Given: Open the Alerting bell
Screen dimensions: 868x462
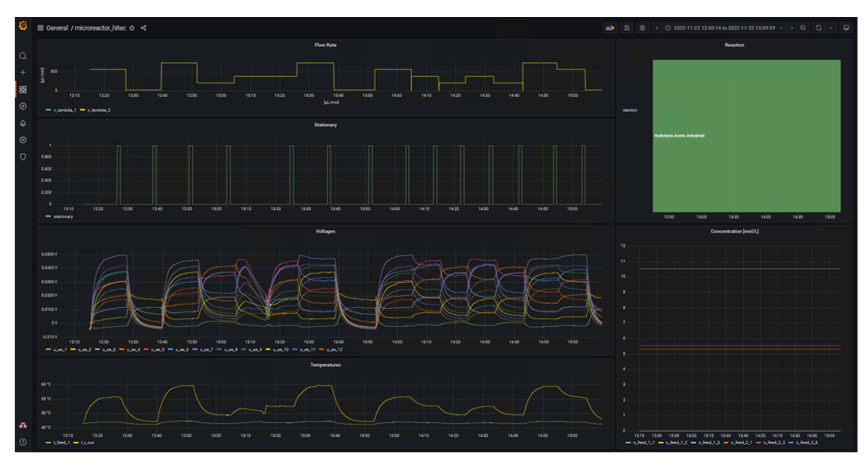Looking at the screenshot, I should [x=23, y=123].
